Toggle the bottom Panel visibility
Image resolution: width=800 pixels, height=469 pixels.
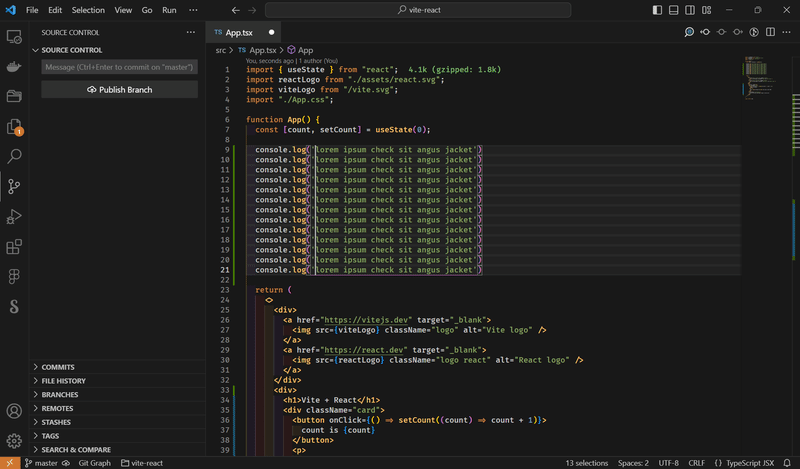tap(673, 10)
